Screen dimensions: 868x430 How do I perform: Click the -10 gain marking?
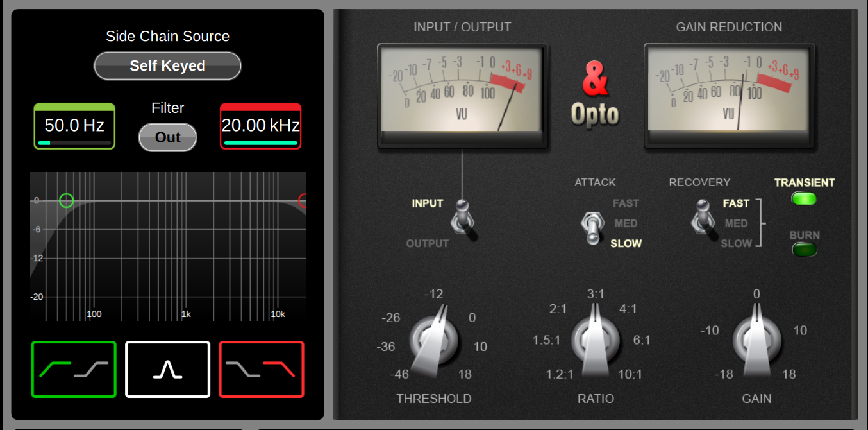point(710,331)
